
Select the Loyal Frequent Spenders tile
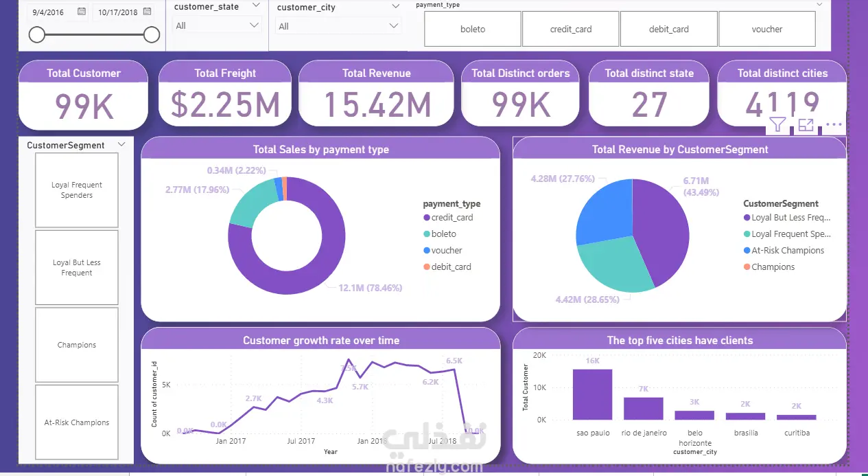(77, 190)
